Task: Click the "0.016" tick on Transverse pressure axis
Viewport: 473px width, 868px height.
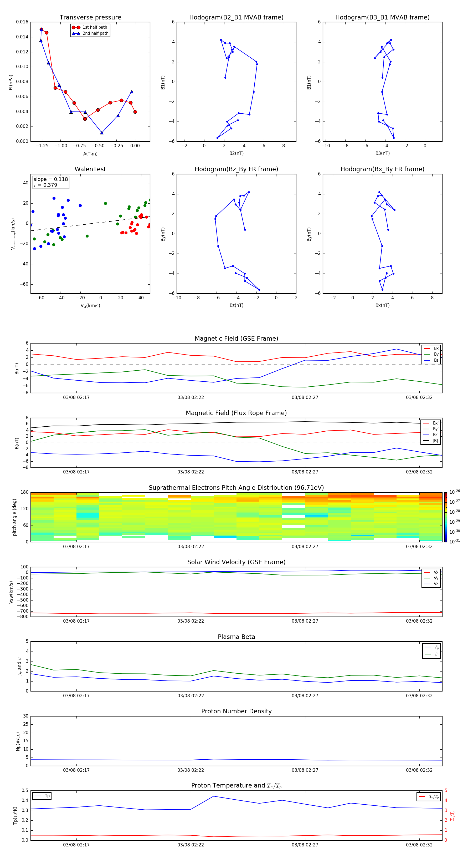Action: [x=22, y=22]
